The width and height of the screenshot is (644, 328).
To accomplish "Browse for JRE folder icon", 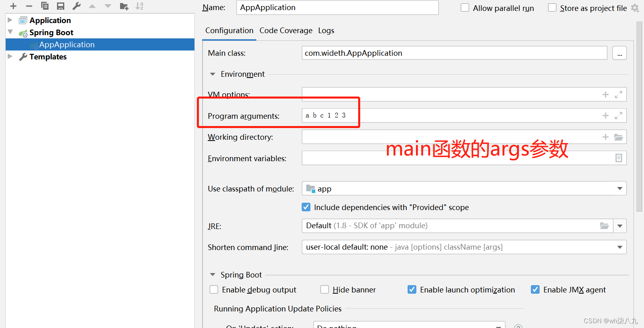I will click(604, 226).
